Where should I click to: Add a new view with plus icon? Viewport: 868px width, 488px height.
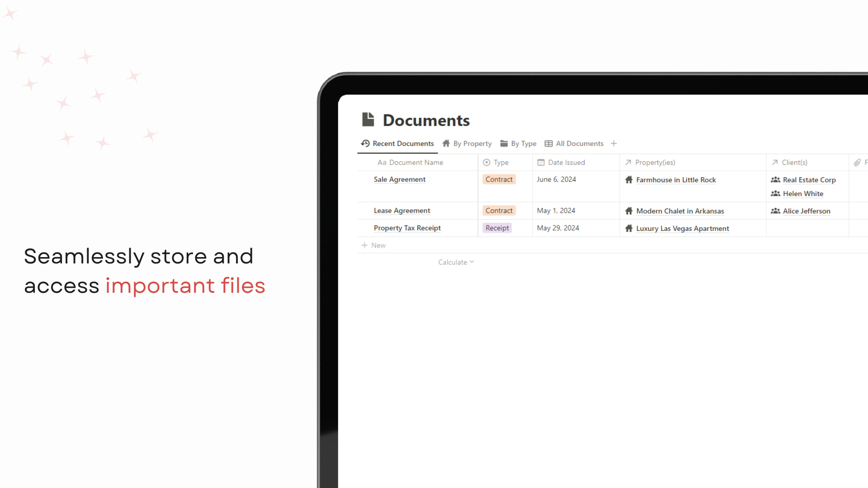point(613,143)
